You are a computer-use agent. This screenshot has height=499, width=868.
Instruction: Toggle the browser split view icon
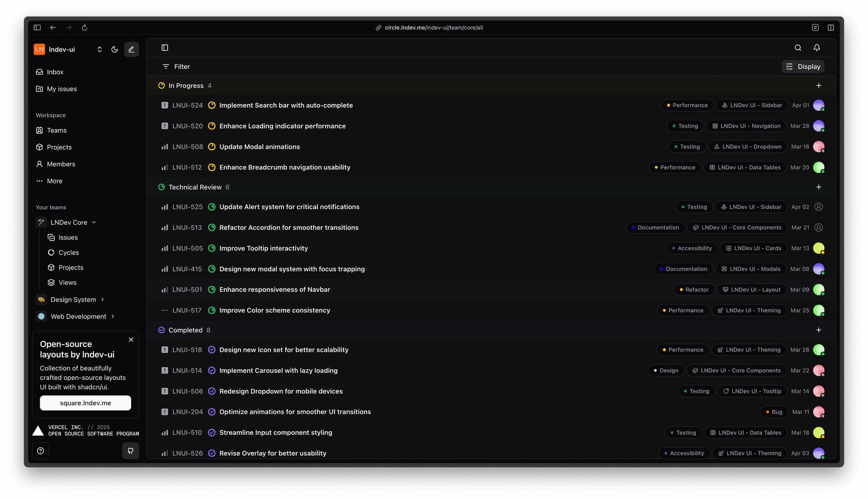pos(830,28)
